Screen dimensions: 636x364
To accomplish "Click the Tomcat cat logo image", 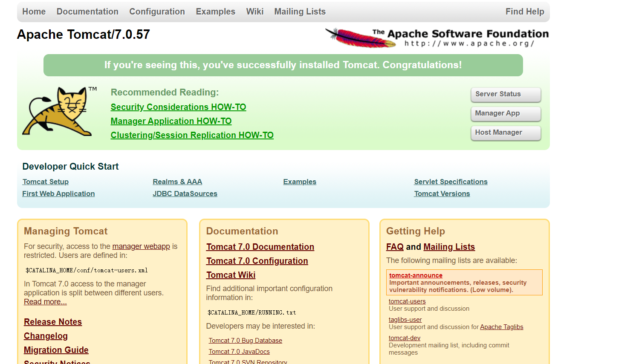I will pyautogui.click(x=59, y=111).
